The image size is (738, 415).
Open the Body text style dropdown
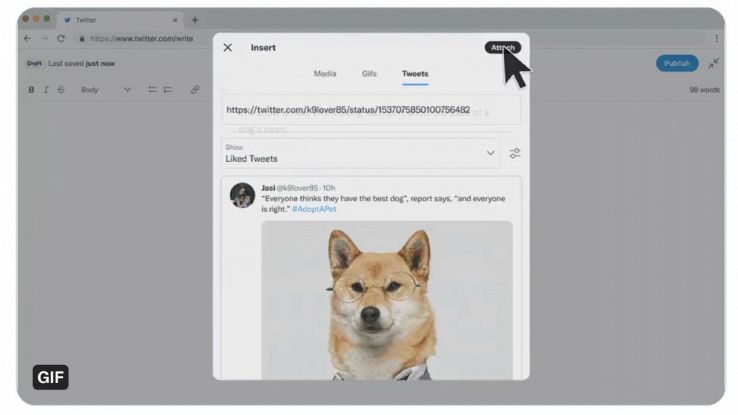[x=105, y=89]
